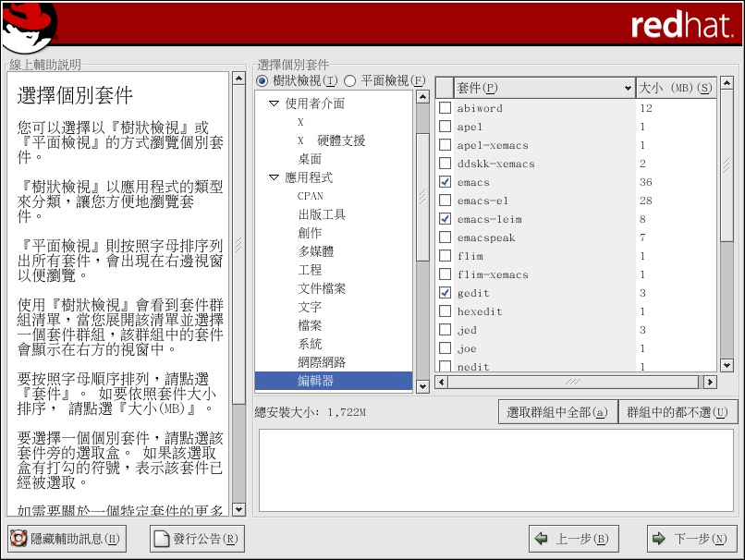Uncheck the gedit package checkbox
The width and height of the screenshot is (745, 560).
click(446, 293)
